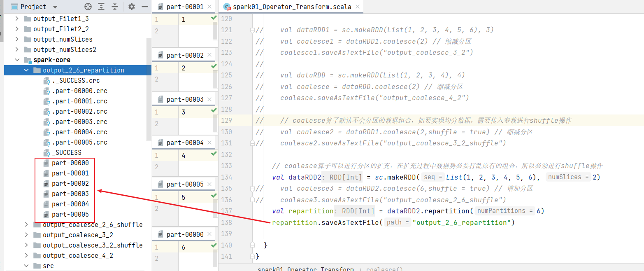Close the spark01_Operator_Transform.scala tab
Screen dimensions: 644x271
coord(357,7)
